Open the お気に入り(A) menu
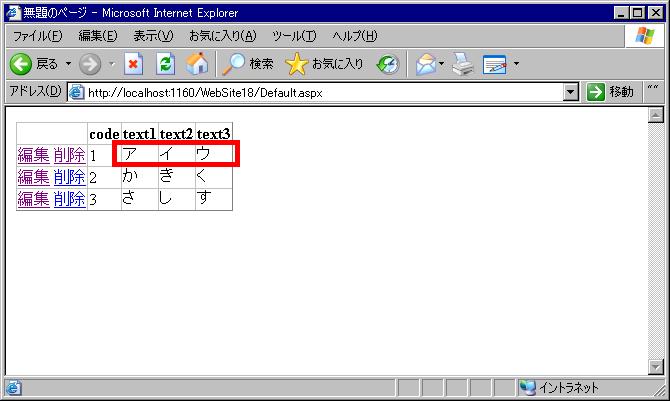Image resolution: width=670 pixels, height=401 pixels. click(223, 36)
